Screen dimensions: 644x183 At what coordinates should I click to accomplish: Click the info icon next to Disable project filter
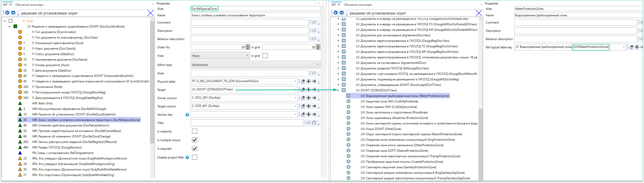187,157
